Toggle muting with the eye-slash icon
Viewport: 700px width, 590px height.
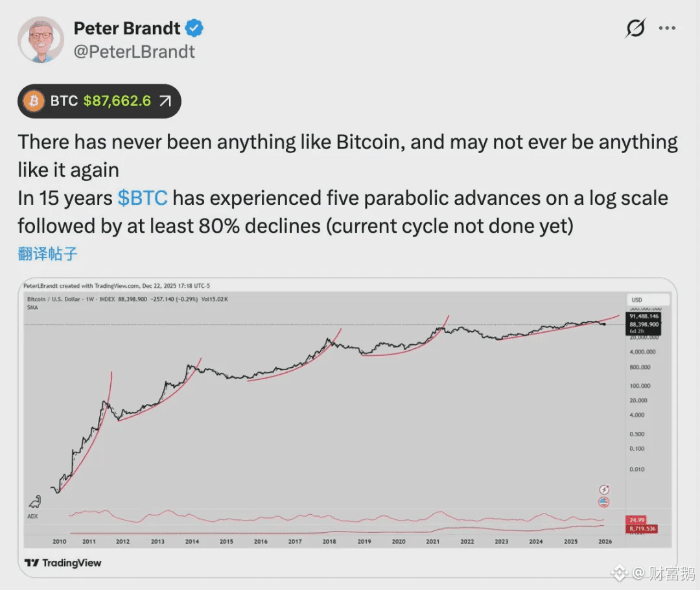click(634, 28)
